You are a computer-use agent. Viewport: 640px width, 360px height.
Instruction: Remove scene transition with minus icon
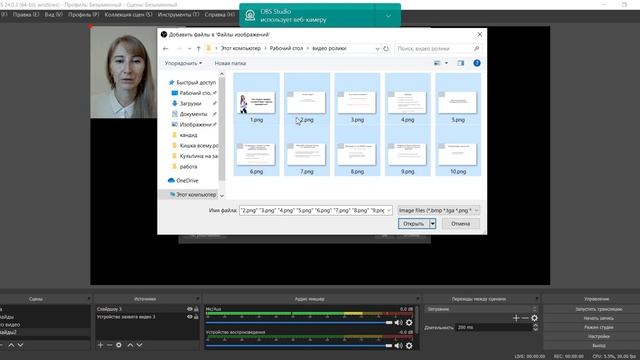point(525,318)
